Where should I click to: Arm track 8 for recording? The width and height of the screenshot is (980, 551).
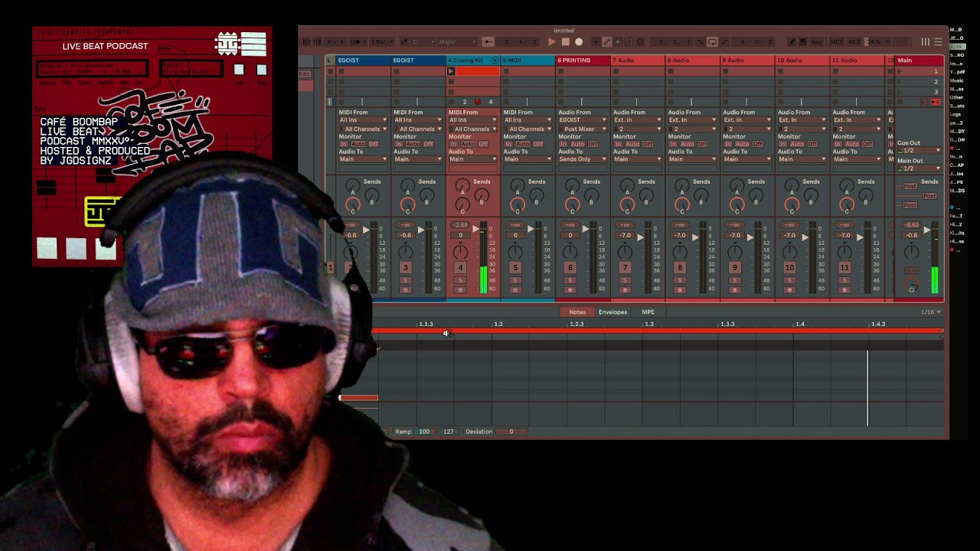680,290
